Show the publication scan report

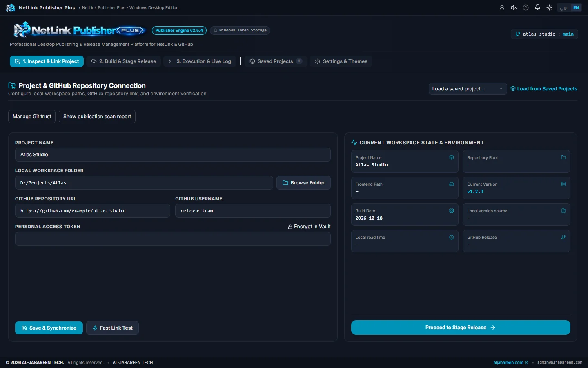97,117
